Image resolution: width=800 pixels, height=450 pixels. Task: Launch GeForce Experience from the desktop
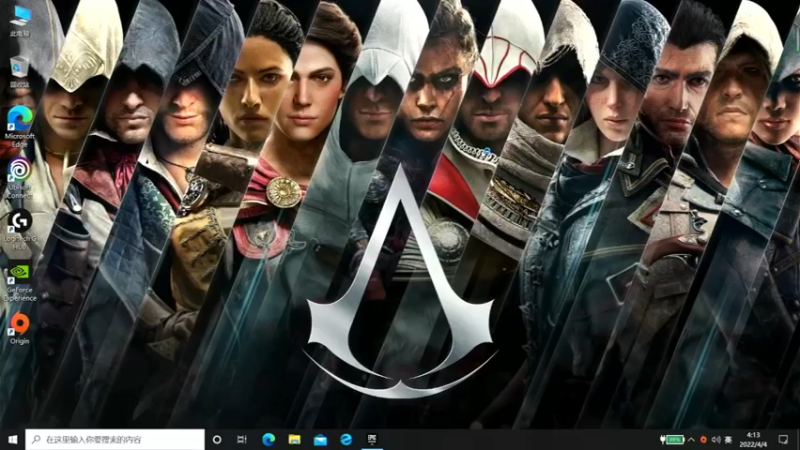20,282
